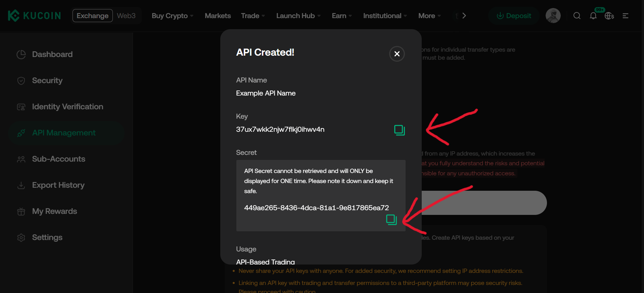Viewport: 644px width, 293px height.
Task: Open language and currency globe icon
Action: 609,16
